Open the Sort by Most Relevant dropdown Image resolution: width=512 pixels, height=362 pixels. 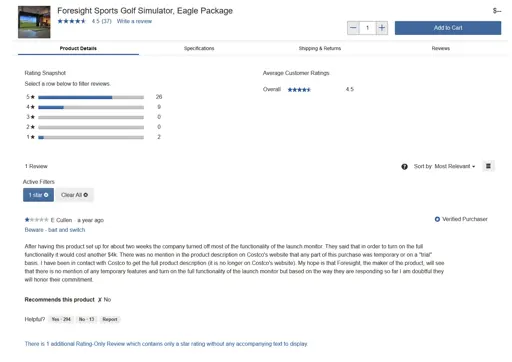pyautogui.click(x=444, y=166)
